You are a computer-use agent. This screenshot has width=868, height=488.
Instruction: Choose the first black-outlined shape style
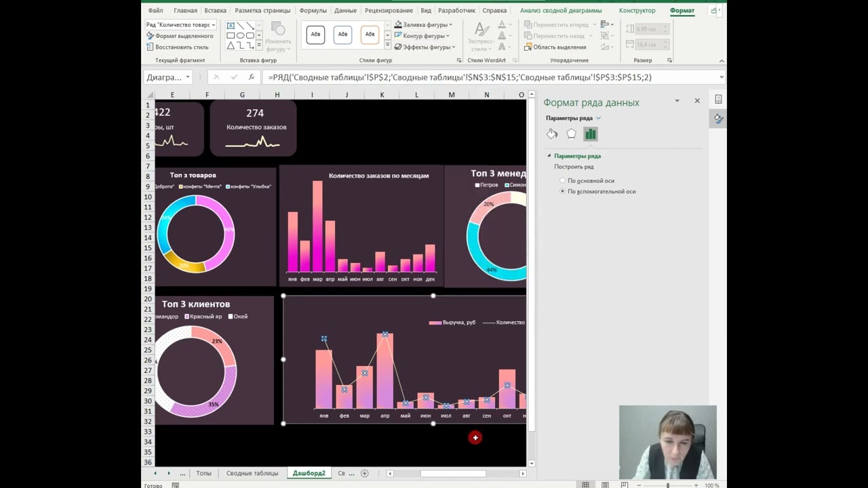[315, 35]
